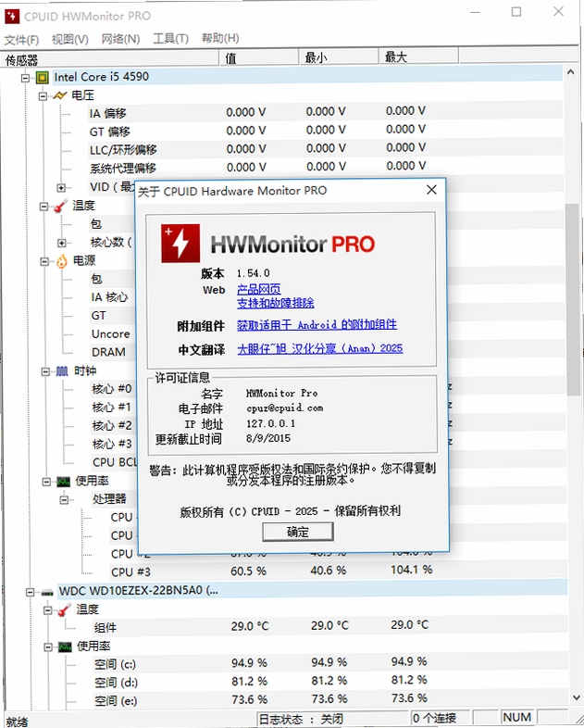Click the 0 个连接 status bar entry
584x728 pixels.
[x=441, y=718]
